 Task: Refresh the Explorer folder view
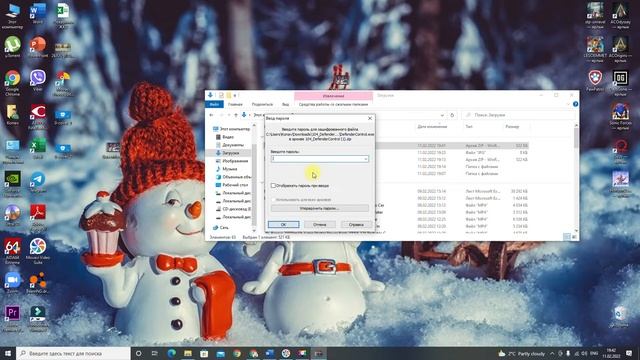click(452, 115)
